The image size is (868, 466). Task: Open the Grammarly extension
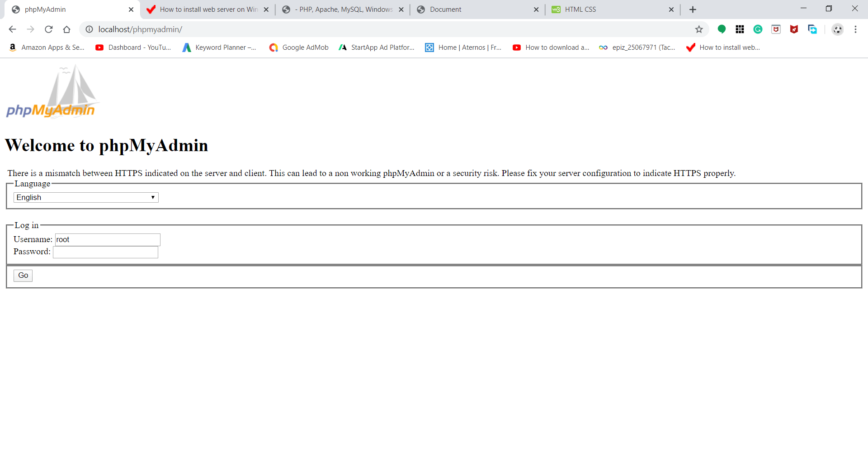(x=758, y=29)
